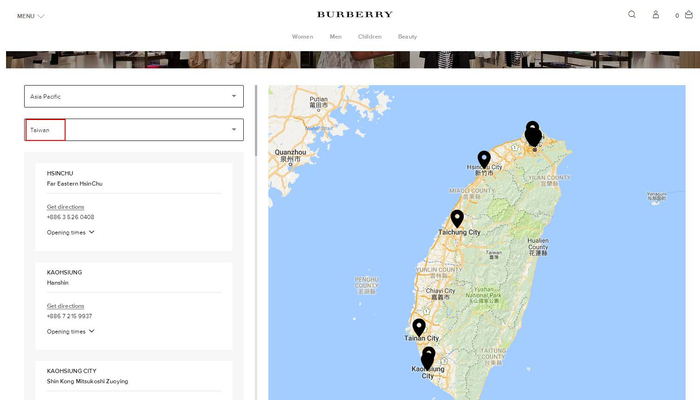Select the KAOHSIUNG CITY store heading
700x400 pixels.
71,371
